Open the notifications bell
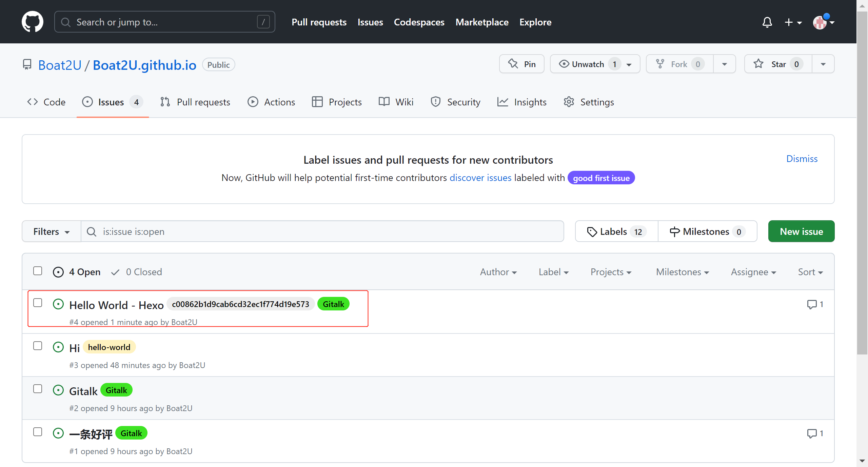This screenshot has height=467, width=868. point(767,22)
